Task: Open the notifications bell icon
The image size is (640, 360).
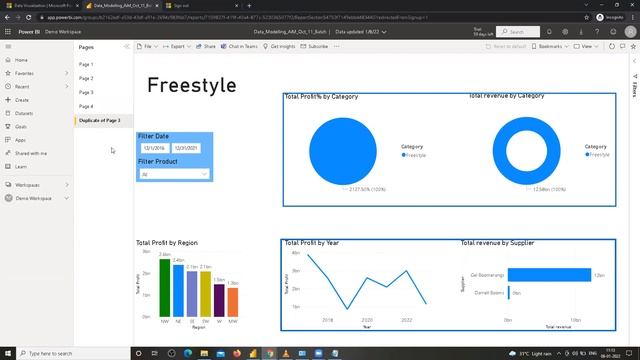Action: pyautogui.click(x=549, y=32)
